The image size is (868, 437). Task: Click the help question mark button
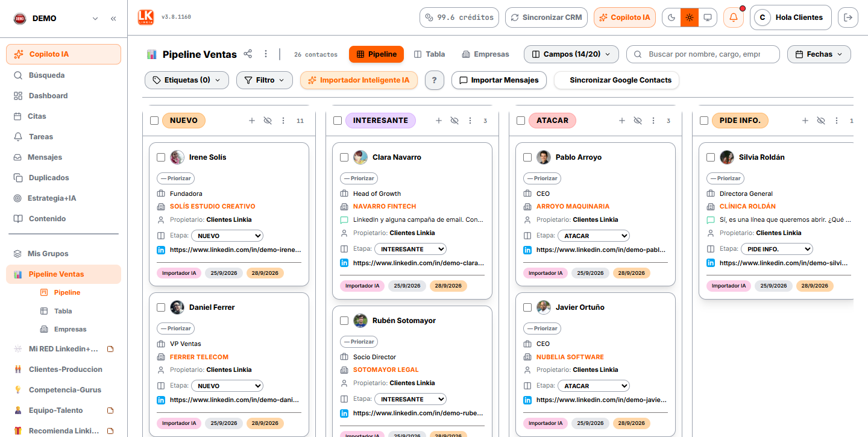coord(434,80)
